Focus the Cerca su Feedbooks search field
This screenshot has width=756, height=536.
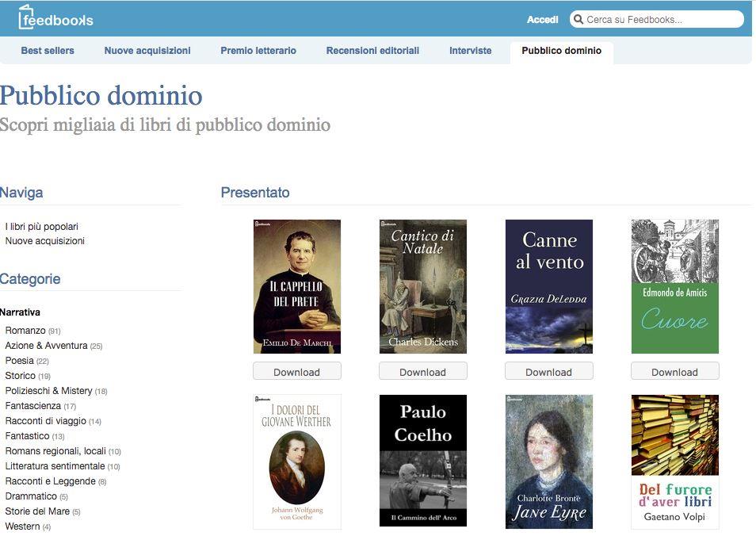click(x=662, y=20)
